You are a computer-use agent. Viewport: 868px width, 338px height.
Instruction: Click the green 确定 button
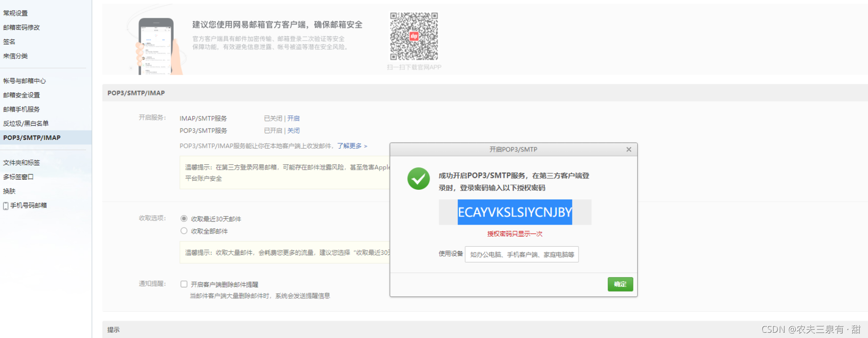point(620,284)
